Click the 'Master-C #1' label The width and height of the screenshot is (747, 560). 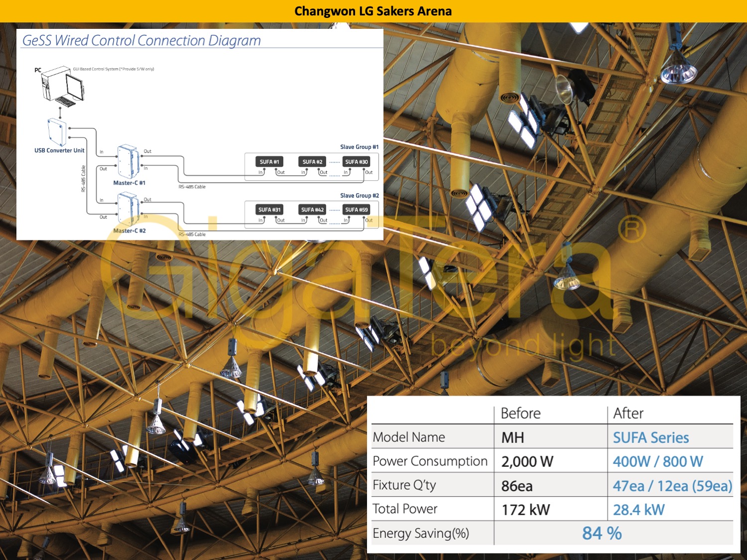point(129,183)
